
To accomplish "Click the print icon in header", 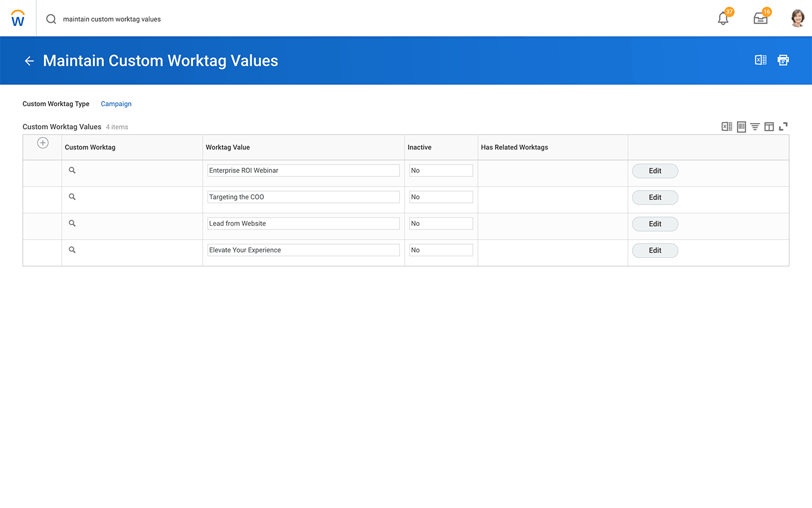I will click(783, 60).
